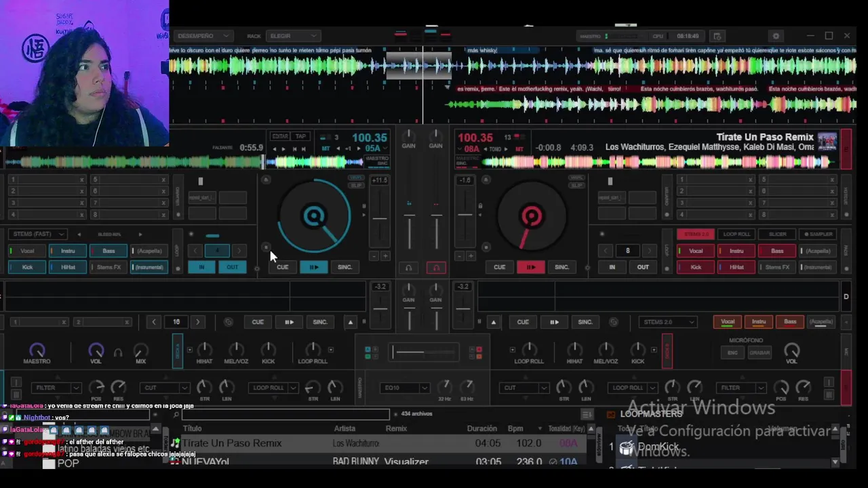Toggle SLIP mode on left deck
The height and width of the screenshot is (488, 868).
(356, 185)
